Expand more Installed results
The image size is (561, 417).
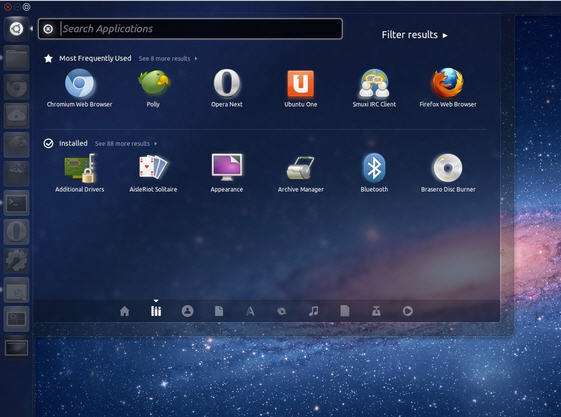[126, 143]
